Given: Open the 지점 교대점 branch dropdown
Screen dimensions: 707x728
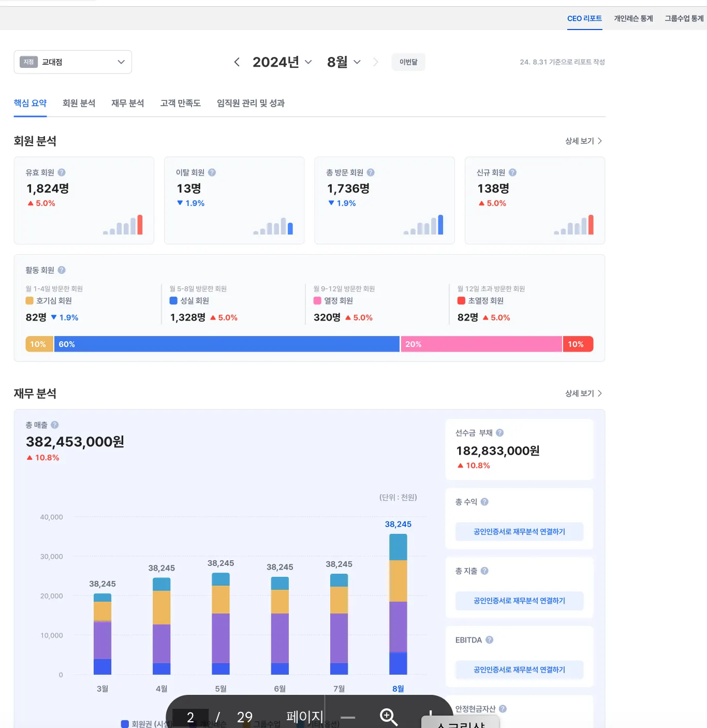Looking at the screenshot, I should [x=73, y=62].
